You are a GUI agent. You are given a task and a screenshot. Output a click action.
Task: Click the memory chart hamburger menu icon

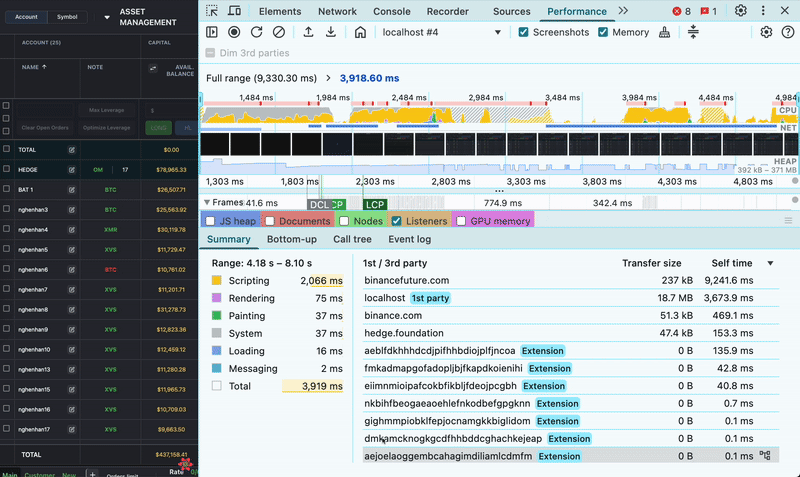(x=788, y=220)
